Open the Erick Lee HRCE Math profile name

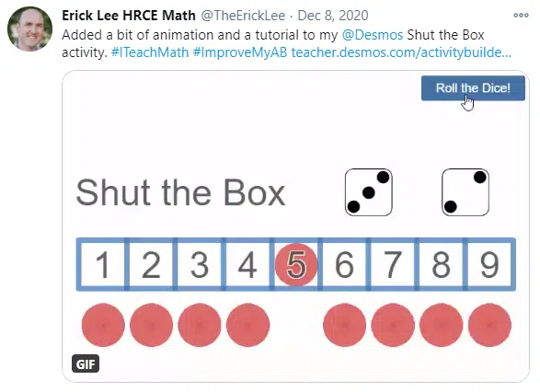129,16
